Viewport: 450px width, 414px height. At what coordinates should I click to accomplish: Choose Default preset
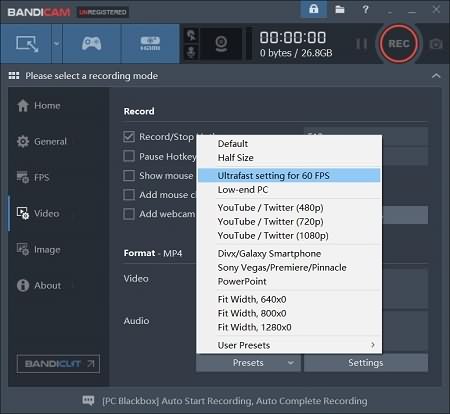click(289, 144)
